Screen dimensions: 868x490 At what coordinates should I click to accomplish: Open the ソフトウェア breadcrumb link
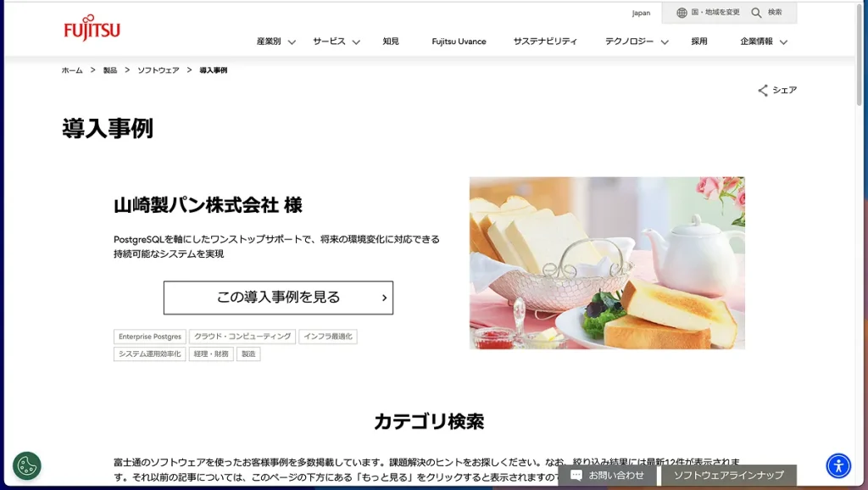click(x=159, y=70)
